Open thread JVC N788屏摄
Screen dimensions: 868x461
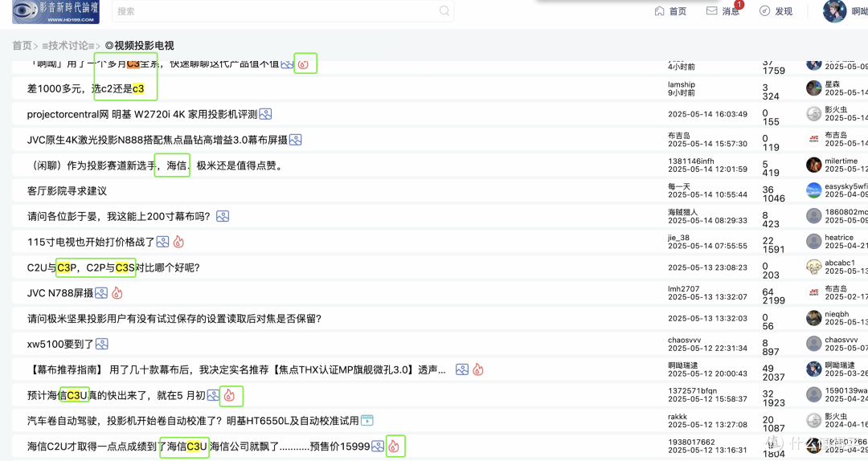click(x=60, y=293)
